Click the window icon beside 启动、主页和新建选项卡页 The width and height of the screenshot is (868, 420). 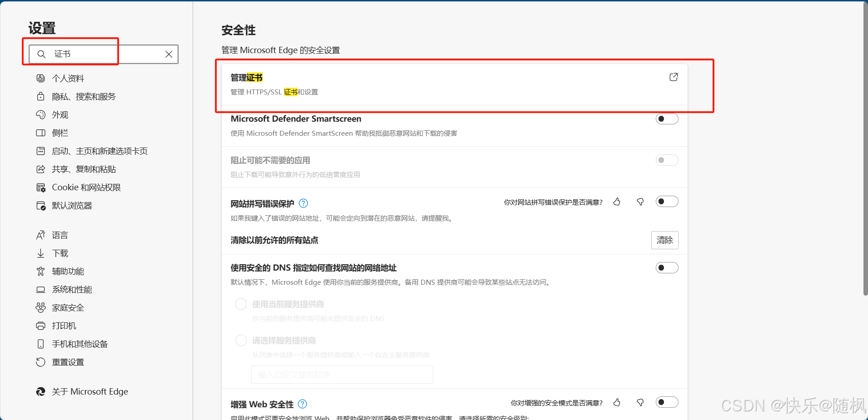click(40, 151)
